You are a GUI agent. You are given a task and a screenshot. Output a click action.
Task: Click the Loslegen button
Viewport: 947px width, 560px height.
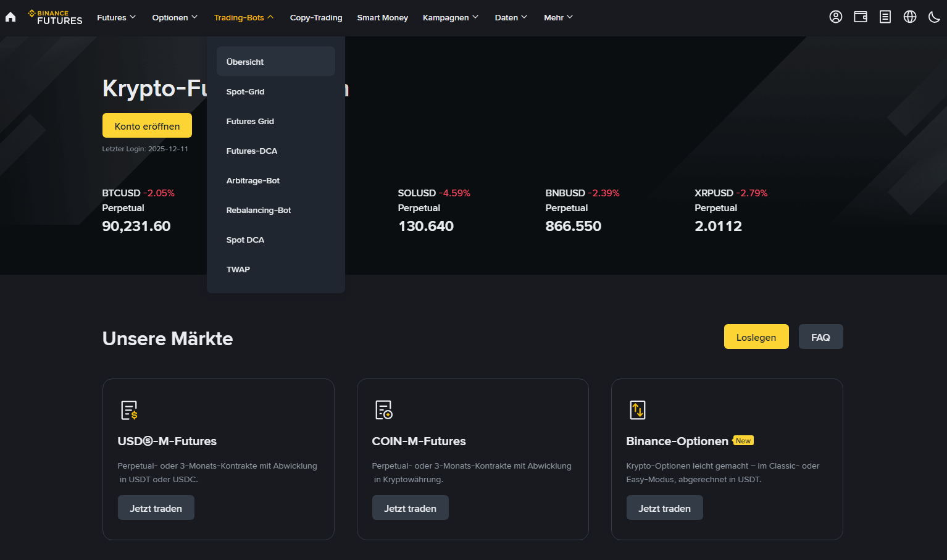[x=756, y=336]
